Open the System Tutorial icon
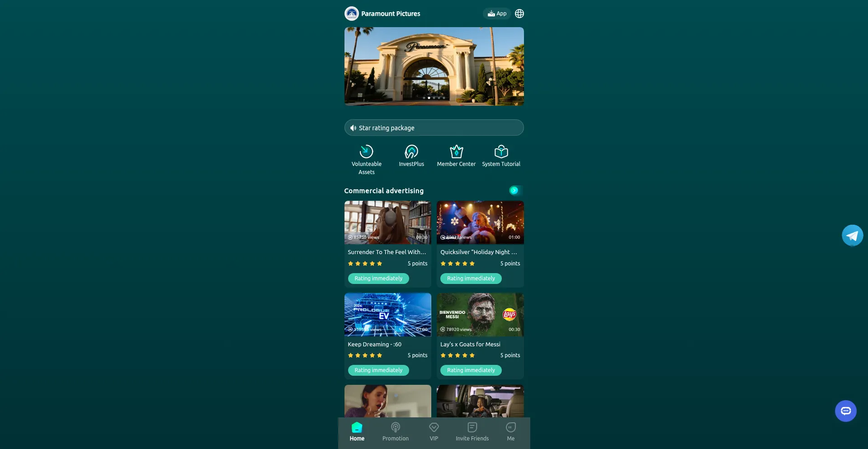The width and height of the screenshot is (868, 449). 501,151
